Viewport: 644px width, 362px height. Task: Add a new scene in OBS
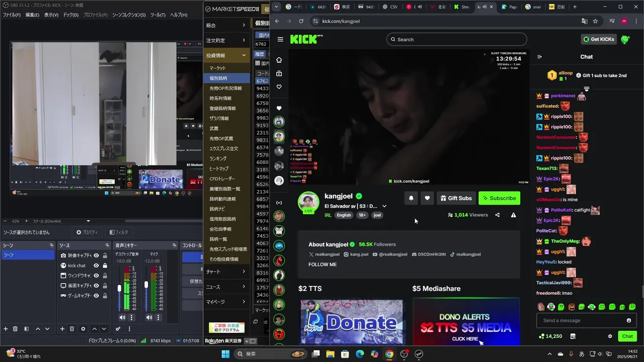6,329
